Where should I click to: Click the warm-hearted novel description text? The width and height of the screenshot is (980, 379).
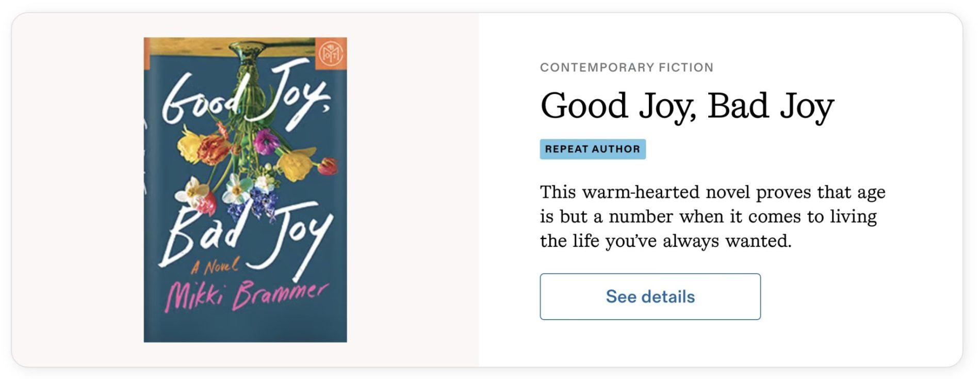[712, 216]
